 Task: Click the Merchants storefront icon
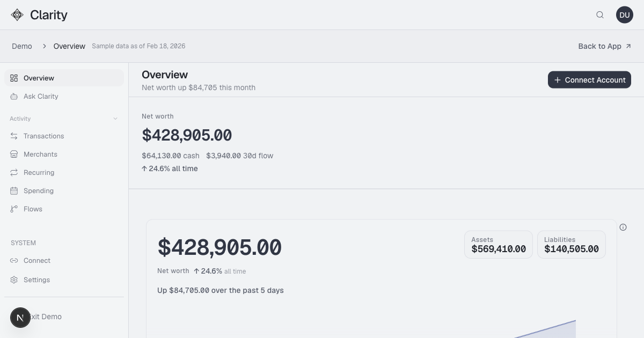point(14,155)
